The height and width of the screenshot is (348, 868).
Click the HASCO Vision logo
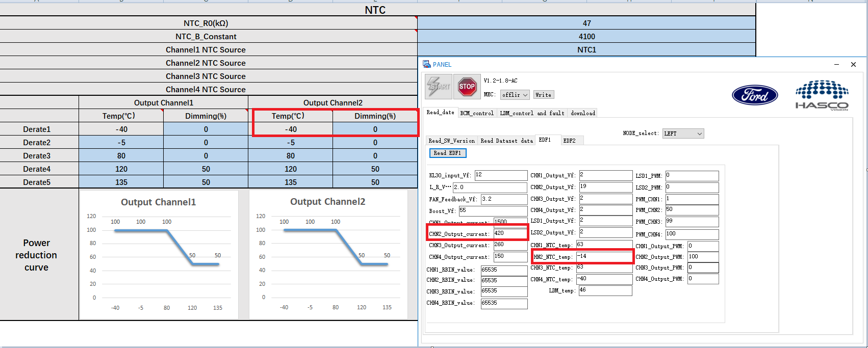[822, 95]
